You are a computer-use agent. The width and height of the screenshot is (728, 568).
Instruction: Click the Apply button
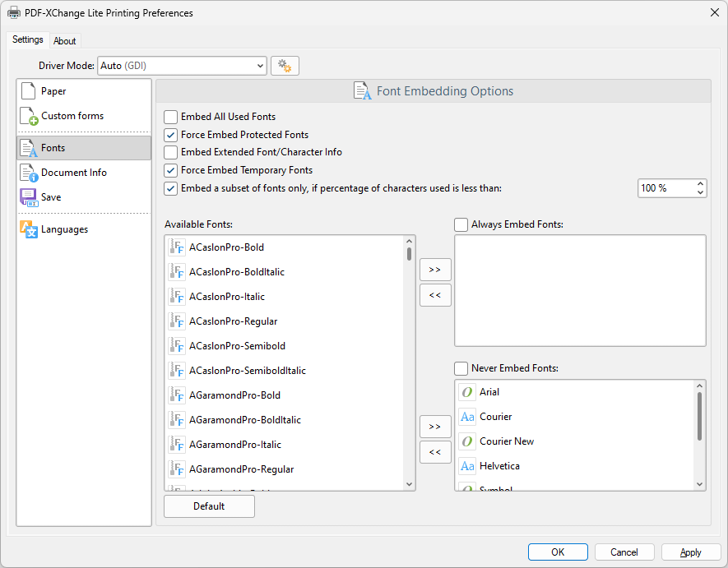pos(691,552)
